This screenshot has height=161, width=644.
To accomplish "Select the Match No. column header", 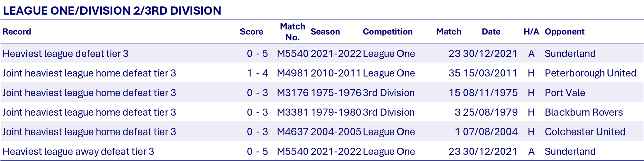I will [x=292, y=32].
